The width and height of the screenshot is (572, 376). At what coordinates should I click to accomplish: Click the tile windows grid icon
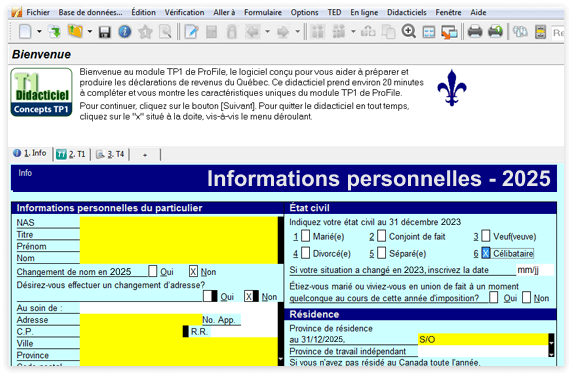pos(429,32)
